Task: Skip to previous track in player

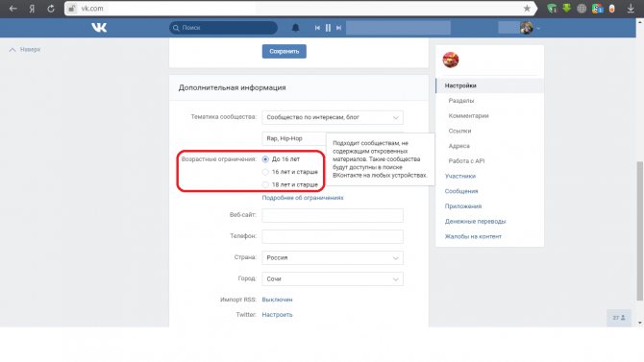Action: (x=317, y=28)
